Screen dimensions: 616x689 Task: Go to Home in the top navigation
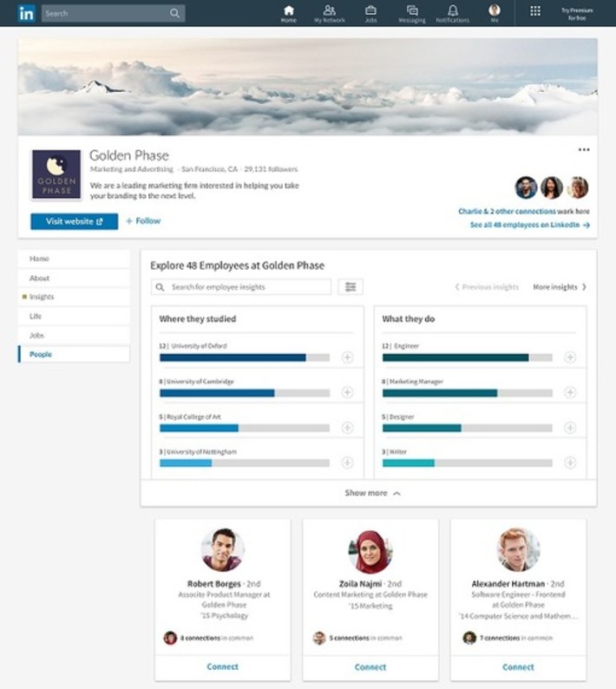289,14
